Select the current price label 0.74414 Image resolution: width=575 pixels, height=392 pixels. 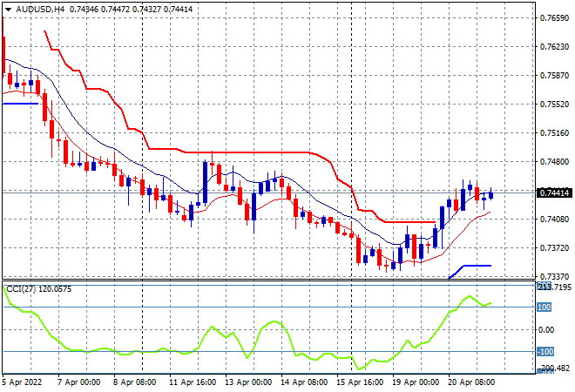click(x=554, y=193)
